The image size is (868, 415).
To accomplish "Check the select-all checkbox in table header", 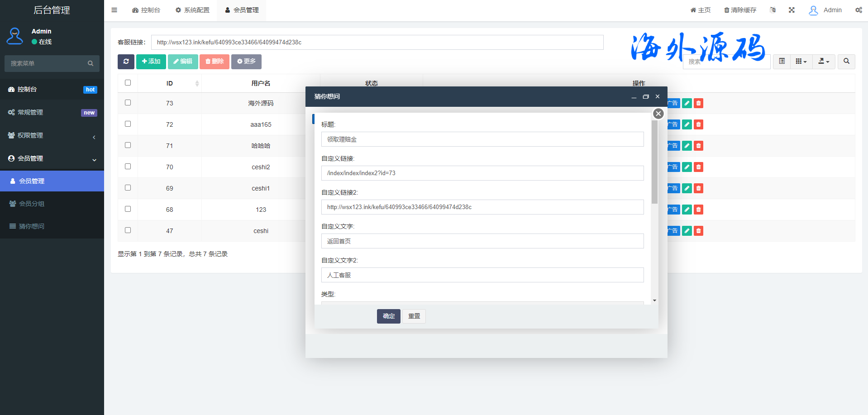I will point(128,83).
